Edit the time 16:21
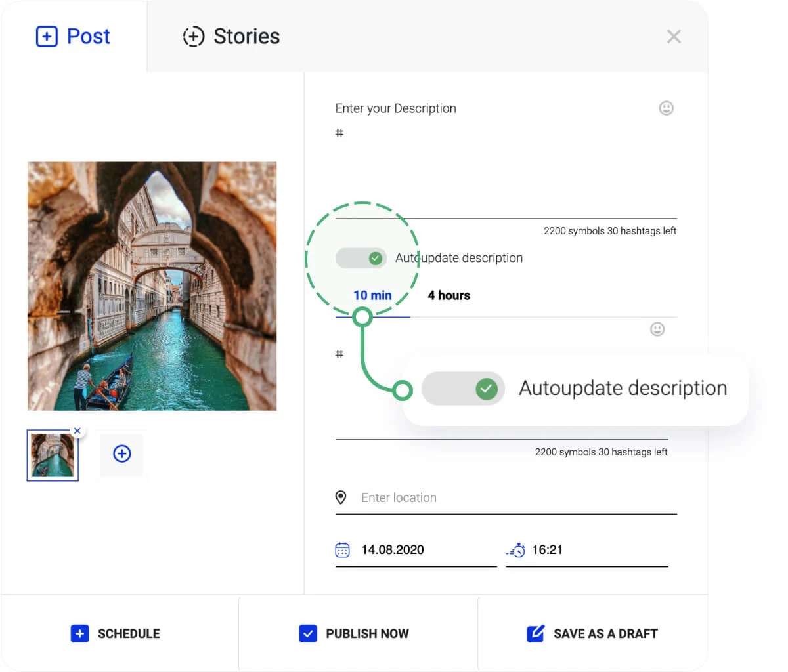The image size is (788, 672). [547, 550]
